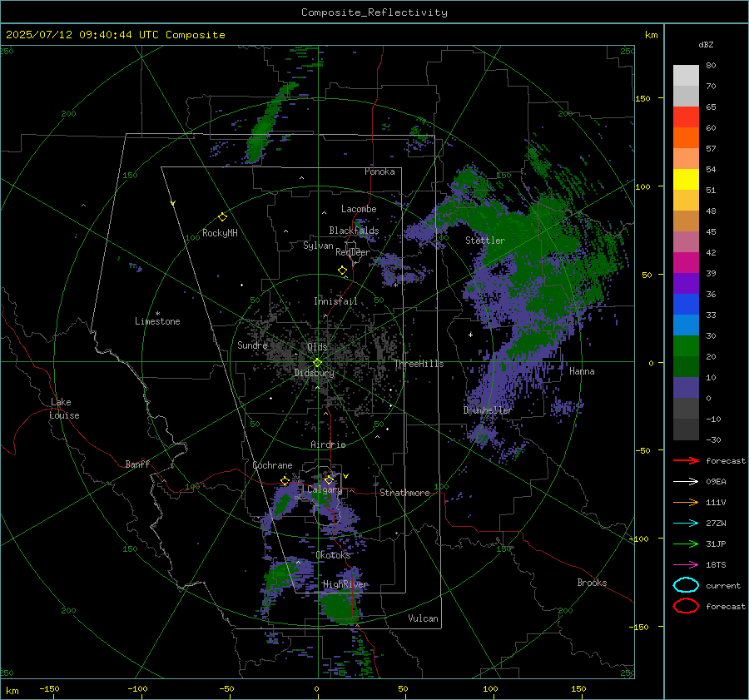Screen dimensions: 749x700
Task: Click the dBZ legend heading
Action: [x=706, y=44]
